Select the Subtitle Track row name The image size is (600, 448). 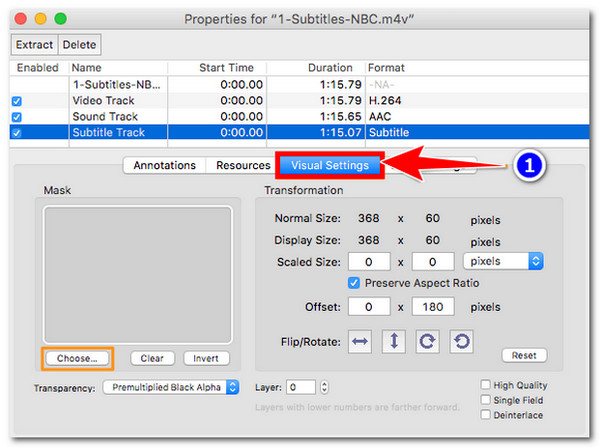coord(109,133)
